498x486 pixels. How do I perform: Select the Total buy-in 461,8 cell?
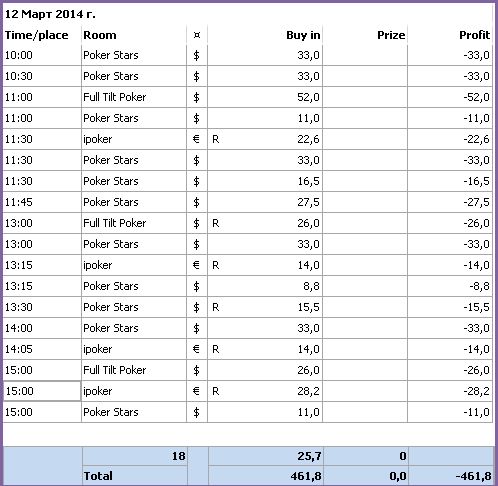coord(266,476)
